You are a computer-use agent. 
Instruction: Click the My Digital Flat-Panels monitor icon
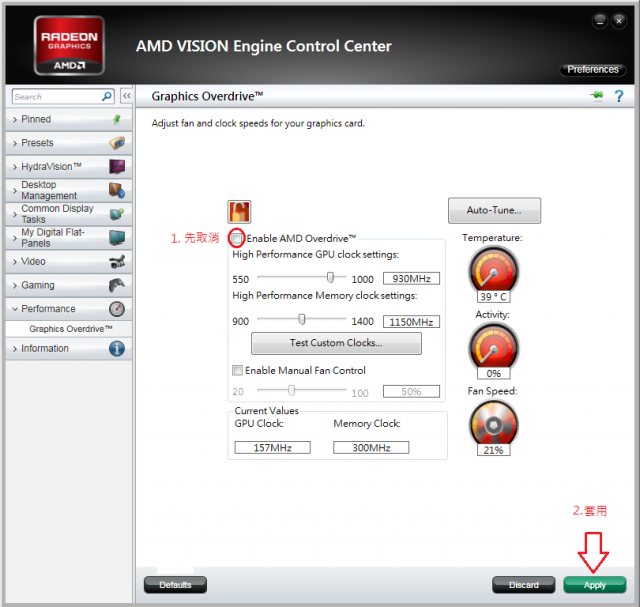click(117, 238)
